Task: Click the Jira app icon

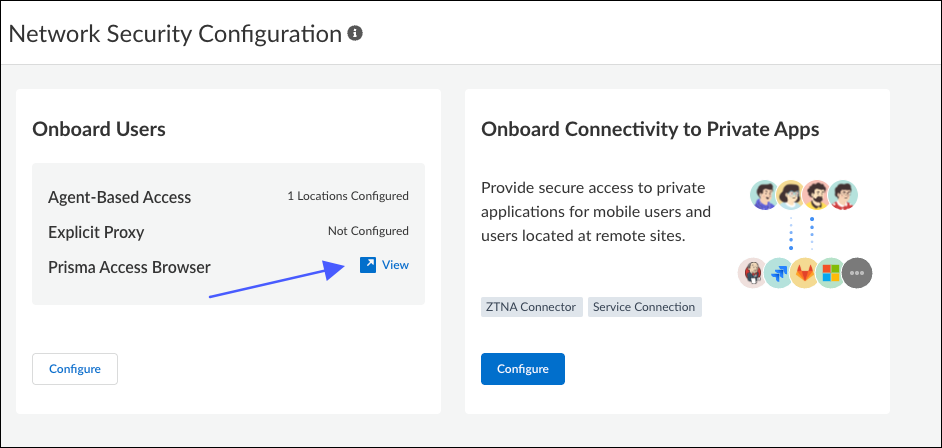Action: (779, 273)
